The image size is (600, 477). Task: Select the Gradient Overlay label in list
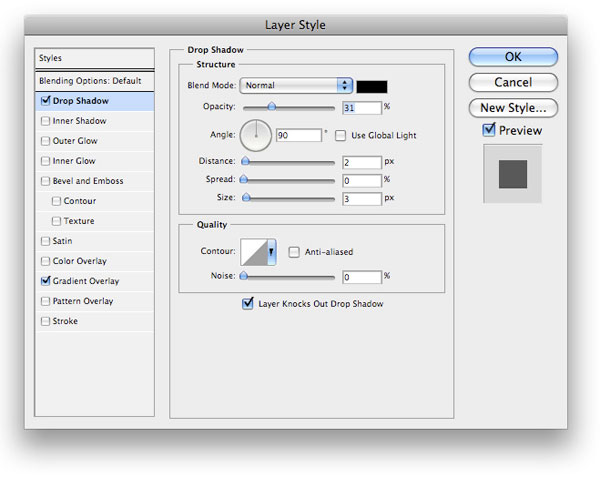[x=86, y=281]
